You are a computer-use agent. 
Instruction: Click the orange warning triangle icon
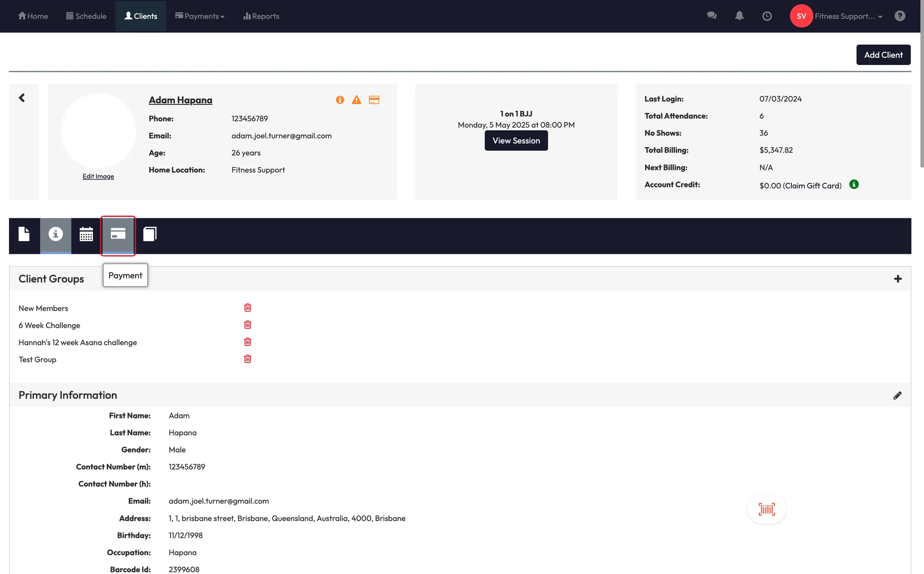[x=356, y=100]
